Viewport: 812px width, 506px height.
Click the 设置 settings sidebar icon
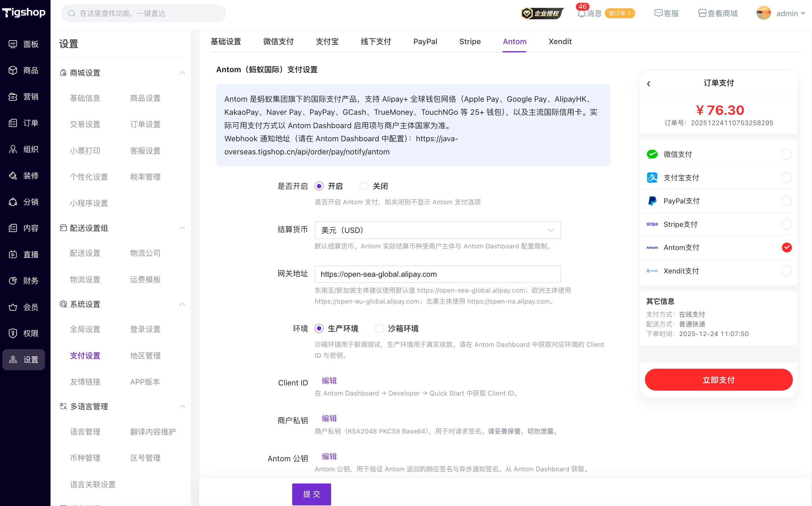(x=13, y=360)
